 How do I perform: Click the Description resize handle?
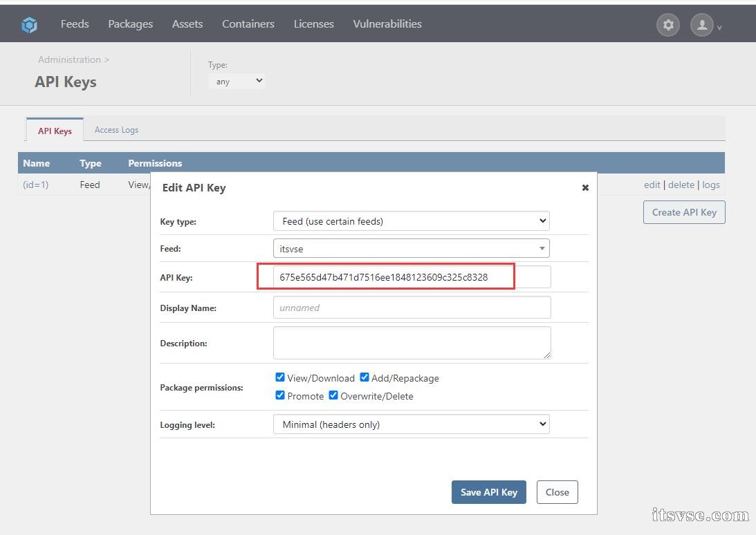pos(546,355)
